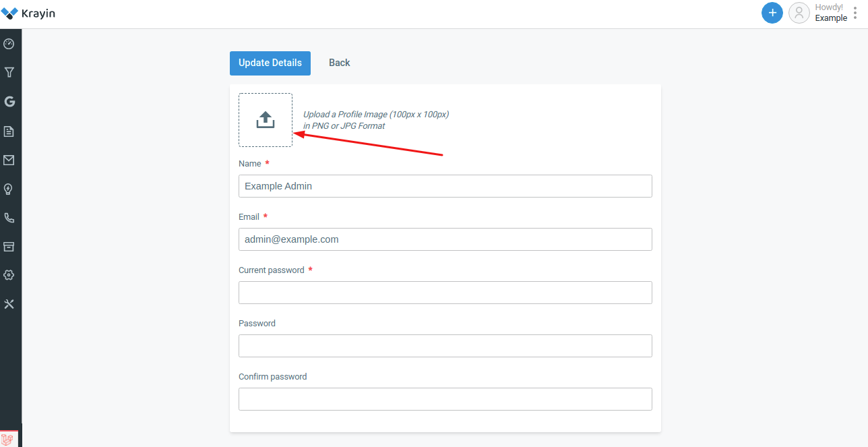Select the Leads funnel icon in sidebar

(x=9, y=72)
